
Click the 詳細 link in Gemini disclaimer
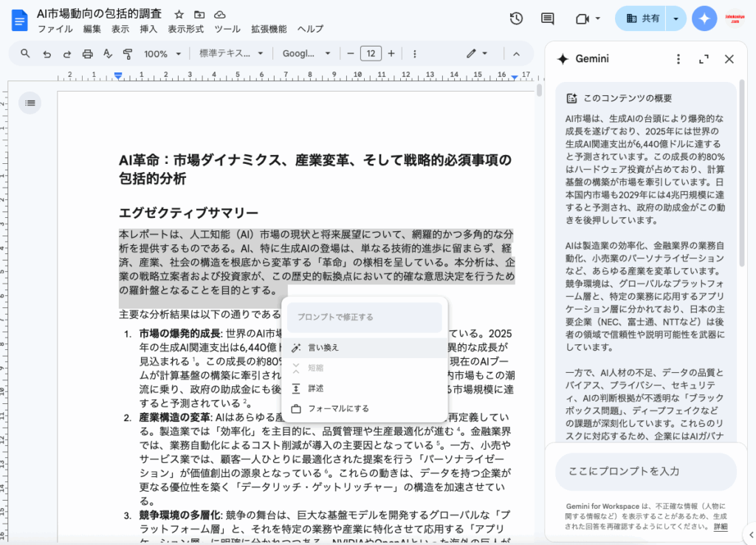coord(720,527)
